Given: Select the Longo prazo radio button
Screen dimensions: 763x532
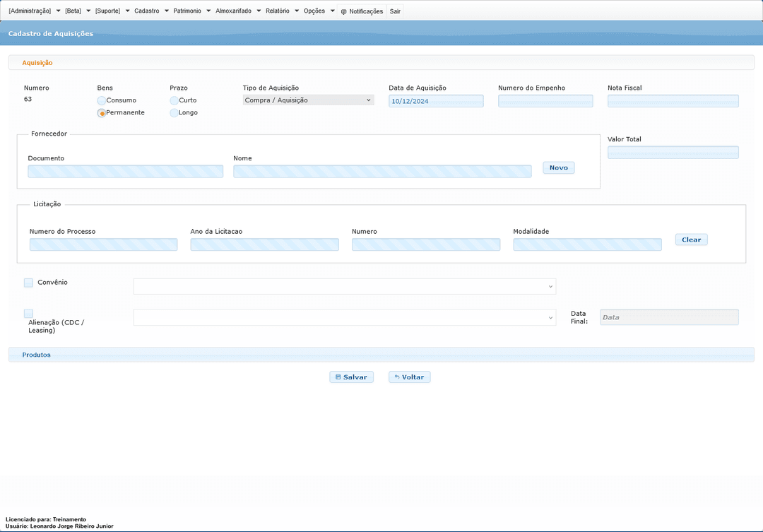Looking at the screenshot, I should (x=174, y=113).
